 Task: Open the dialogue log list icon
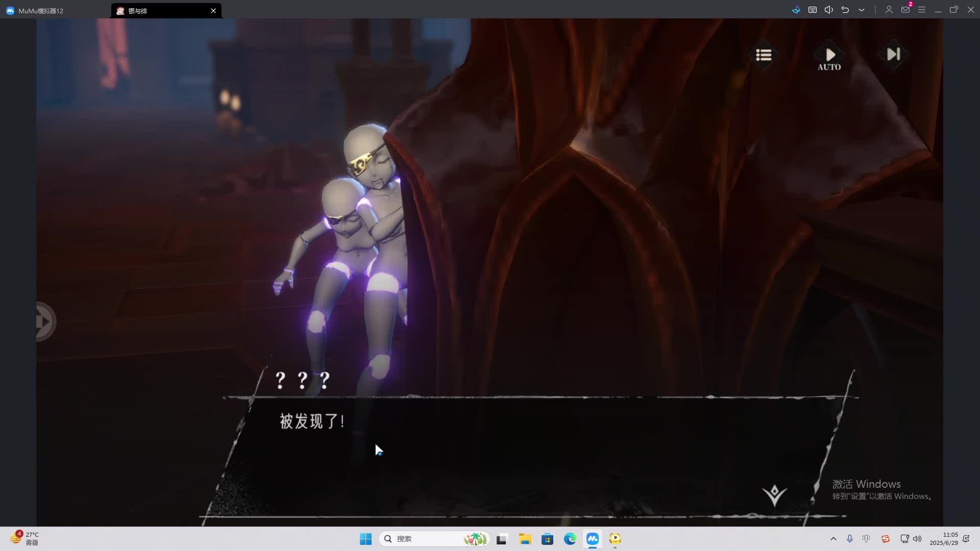tap(764, 55)
